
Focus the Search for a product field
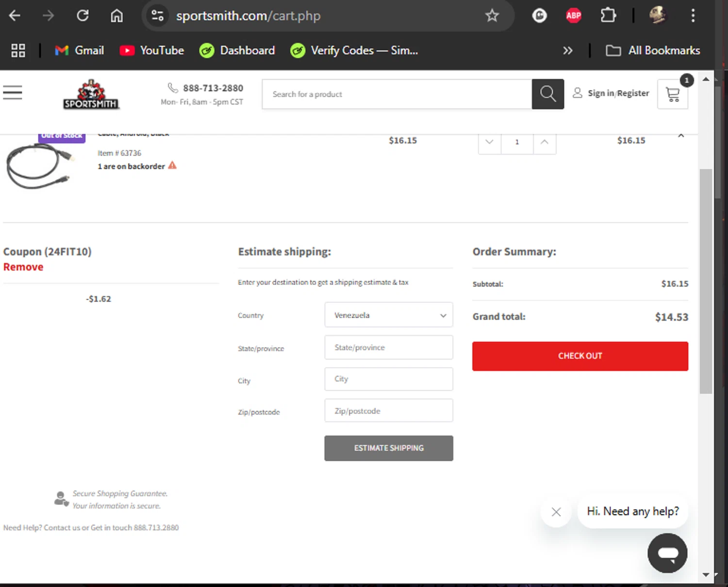(397, 94)
